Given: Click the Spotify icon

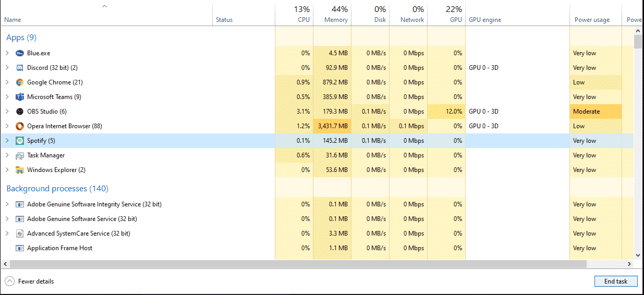Looking at the screenshot, I should pos(20,141).
